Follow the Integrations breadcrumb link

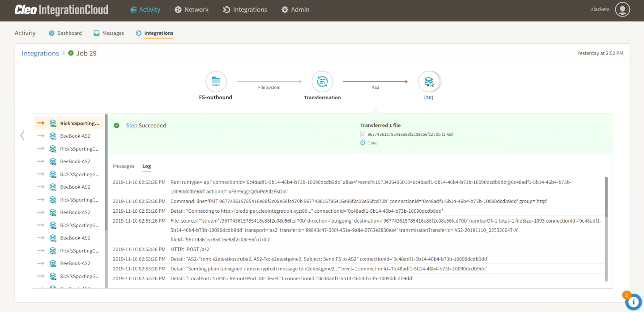(x=40, y=53)
